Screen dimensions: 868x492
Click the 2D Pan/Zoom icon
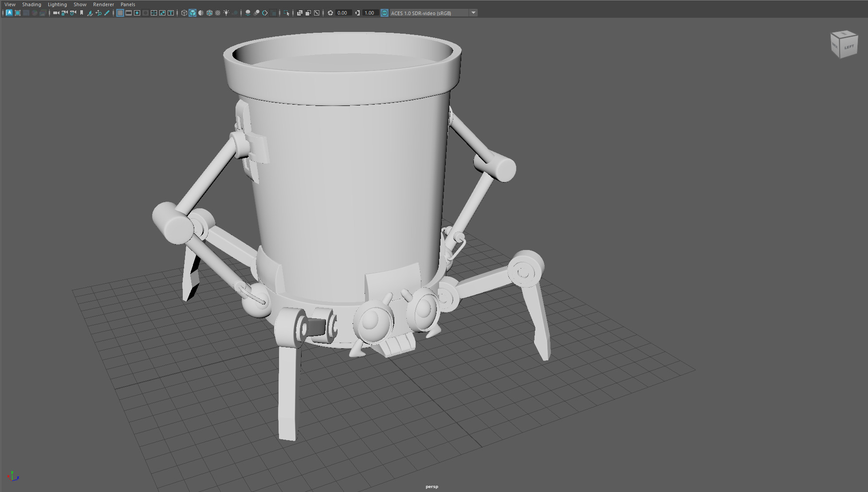click(98, 13)
